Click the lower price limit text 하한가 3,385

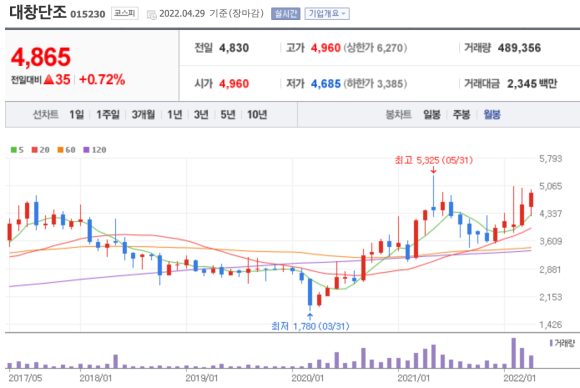pyautogui.click(x=375, y=84)
